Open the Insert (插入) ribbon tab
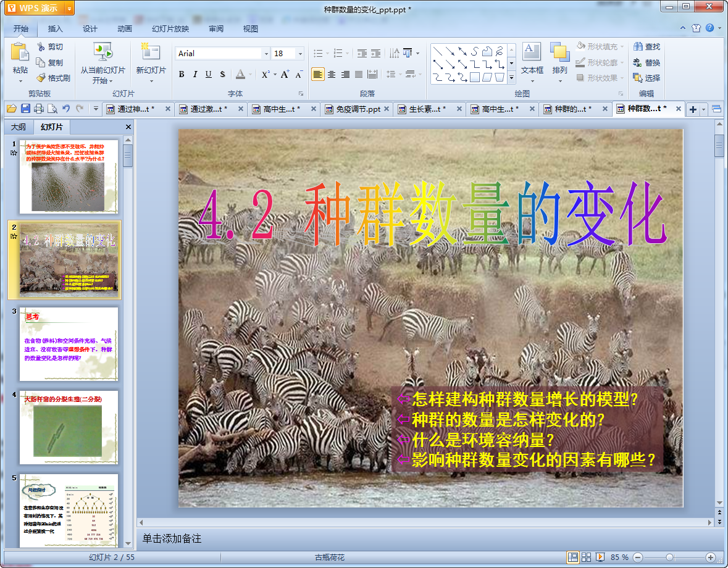Viewport: 728px width, 568px height. [55, 29]
